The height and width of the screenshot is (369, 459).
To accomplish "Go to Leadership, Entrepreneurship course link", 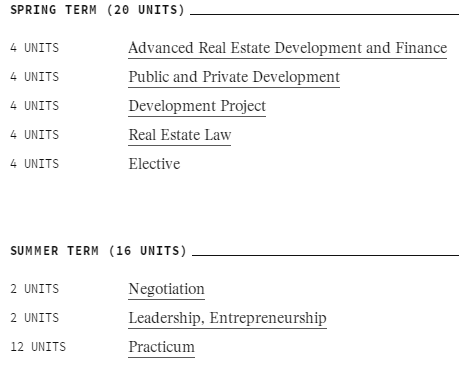I will (227, 318).
